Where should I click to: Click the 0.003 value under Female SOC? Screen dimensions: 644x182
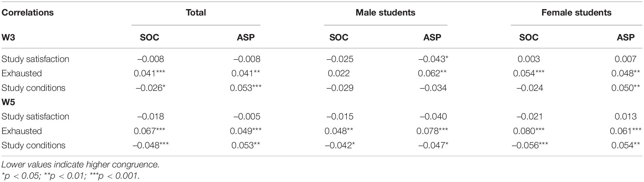pos(529,59)
